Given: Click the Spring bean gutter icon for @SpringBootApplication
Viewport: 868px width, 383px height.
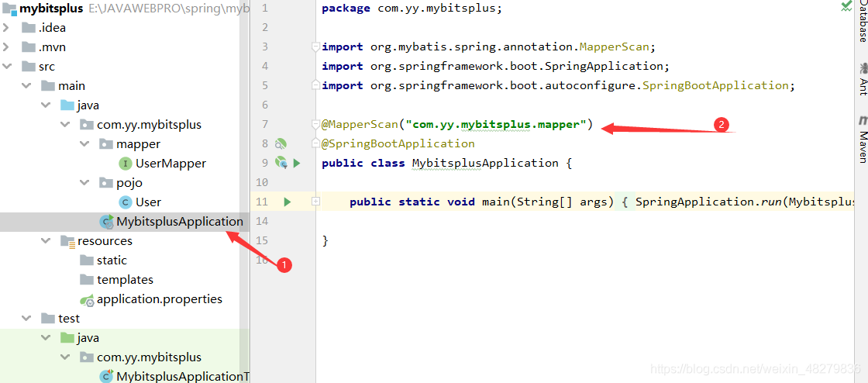Looking at the screenshot, I should pos(281,144).
